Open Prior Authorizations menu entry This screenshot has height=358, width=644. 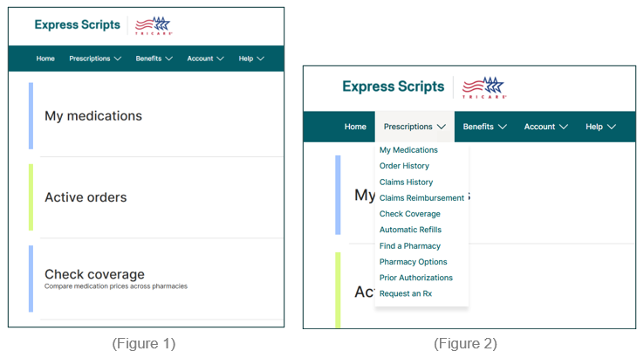point(415,278)
